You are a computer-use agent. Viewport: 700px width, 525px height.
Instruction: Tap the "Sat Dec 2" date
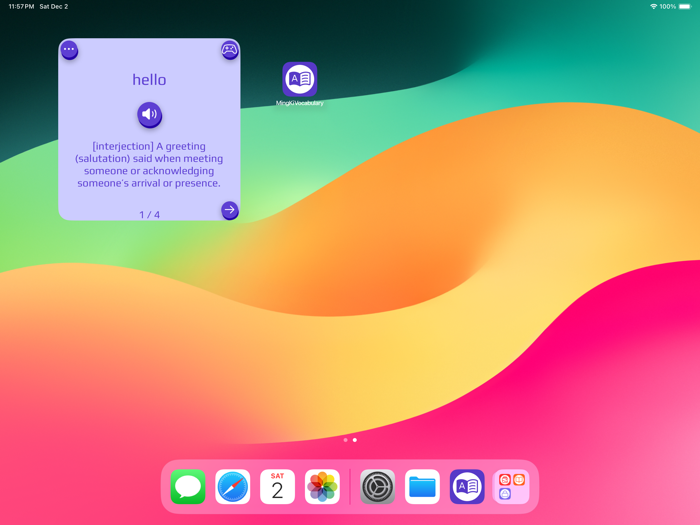pos(54,6)
